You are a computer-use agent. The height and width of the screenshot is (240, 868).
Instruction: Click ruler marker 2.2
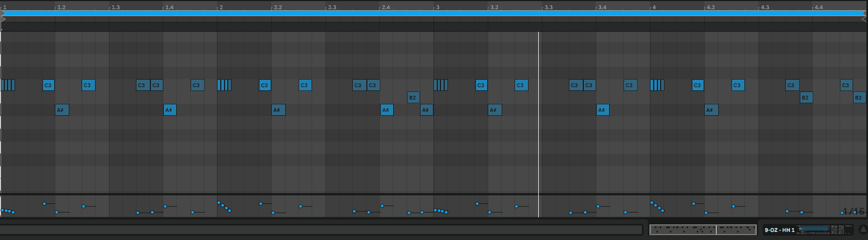278,8
